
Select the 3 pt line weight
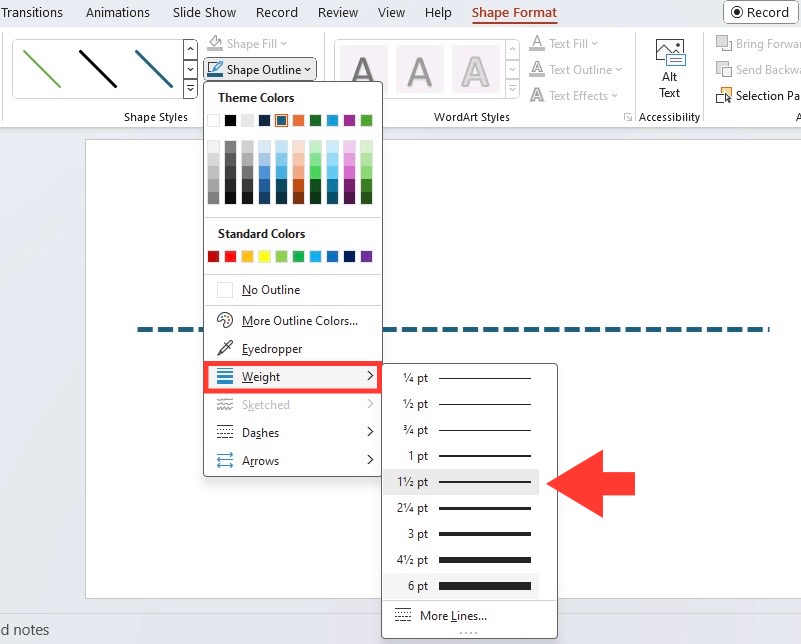tap(461, 534)
